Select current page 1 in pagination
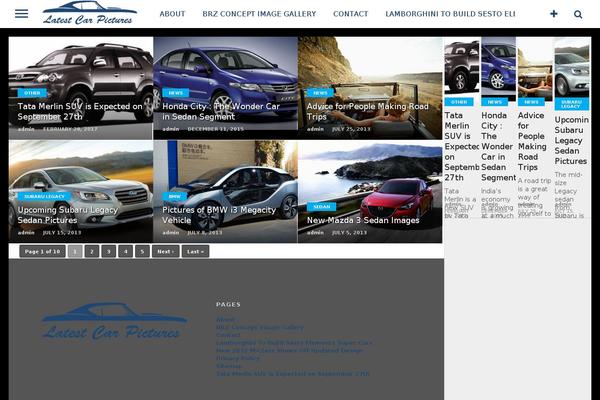Viewport: 600px width, 400px height. coord(75,251)
